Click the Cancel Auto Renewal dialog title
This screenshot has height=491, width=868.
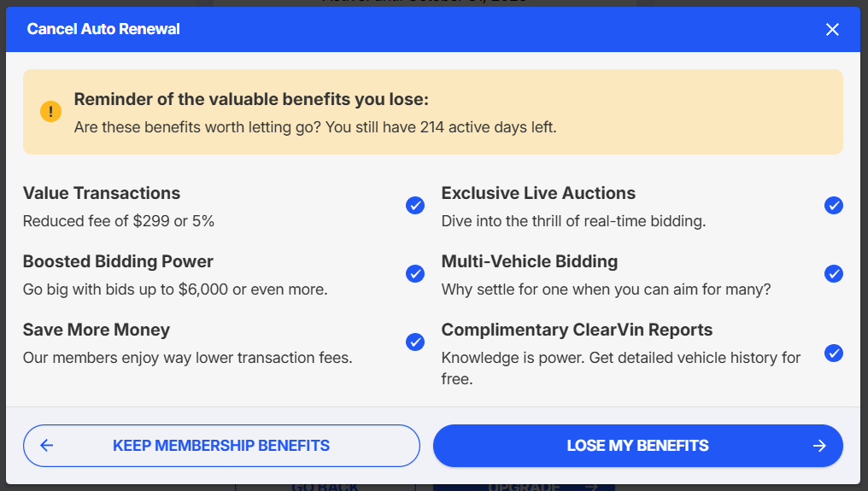pos(103,30)
